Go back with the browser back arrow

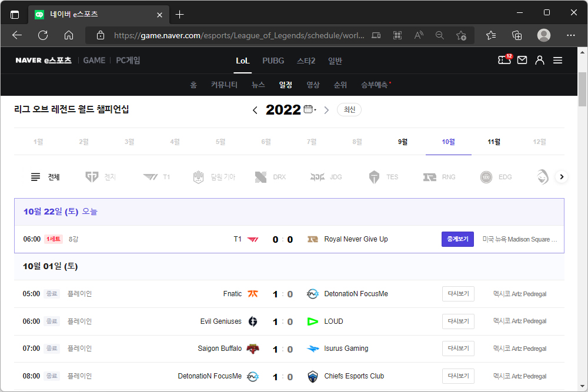(17, 35)
